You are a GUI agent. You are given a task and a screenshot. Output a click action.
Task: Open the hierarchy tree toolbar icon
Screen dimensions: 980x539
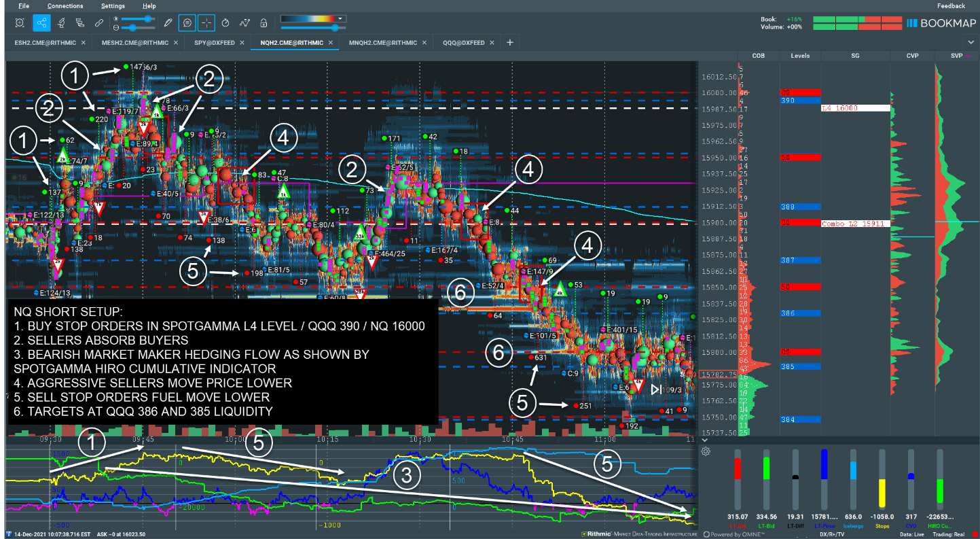click(79, 22)
